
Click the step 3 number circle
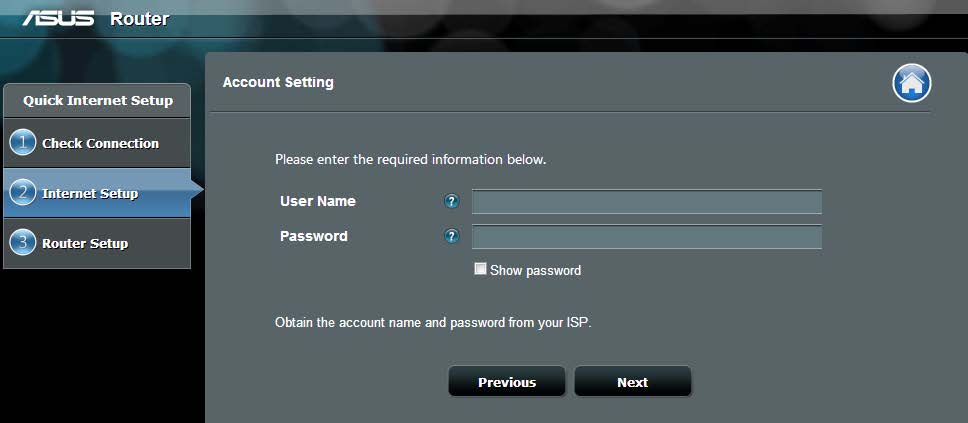click(x=23, y=243)
